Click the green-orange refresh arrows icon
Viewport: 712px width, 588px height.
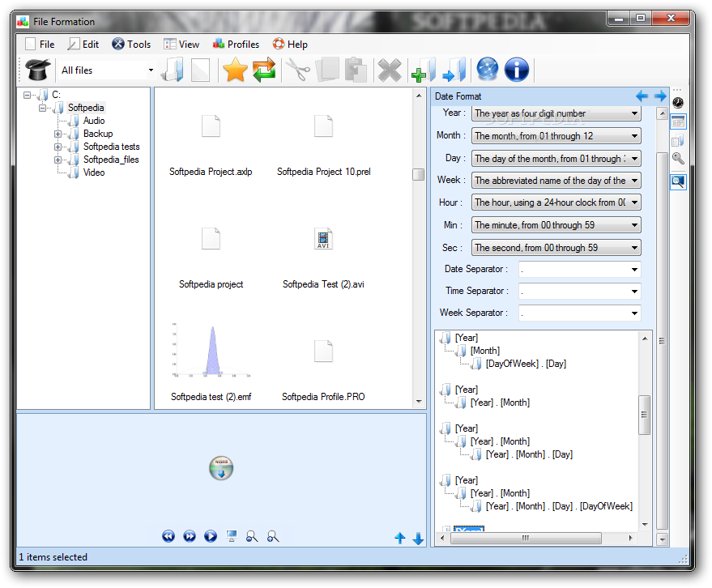[264, 70]
